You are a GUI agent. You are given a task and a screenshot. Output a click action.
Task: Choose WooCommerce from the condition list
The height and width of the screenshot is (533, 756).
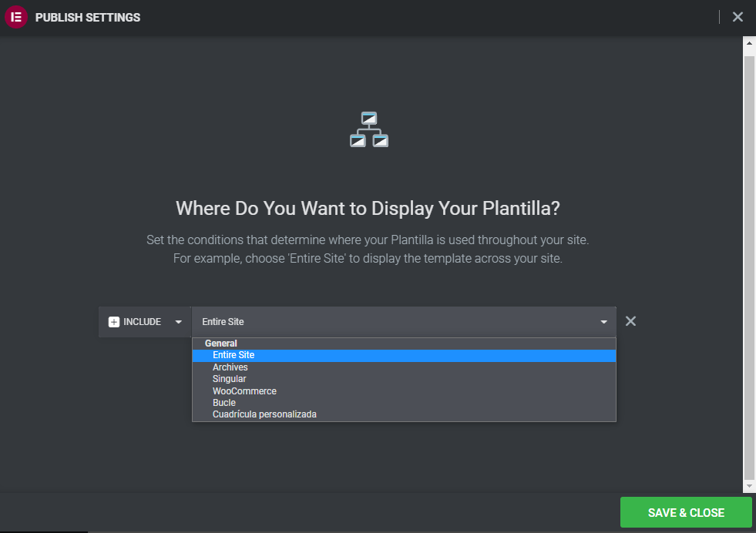click(404, 391)
